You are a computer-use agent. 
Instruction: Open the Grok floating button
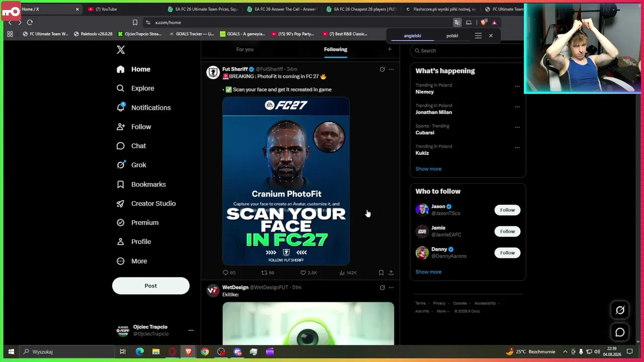[x=620, y=310]
